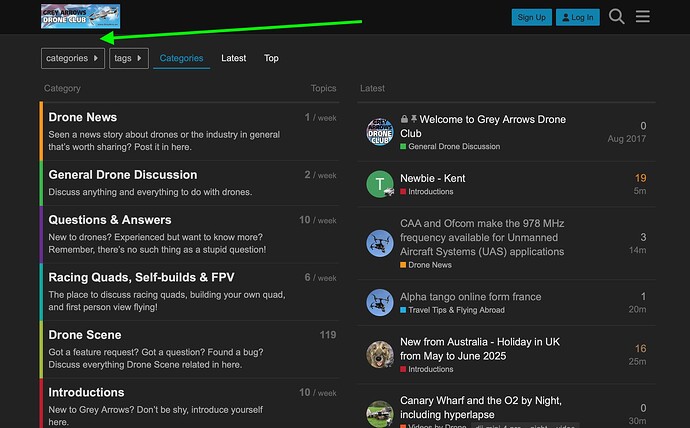Click the 6 / week count for Racing Quads
The image size is (690, 428).
[x=320, y=278]
